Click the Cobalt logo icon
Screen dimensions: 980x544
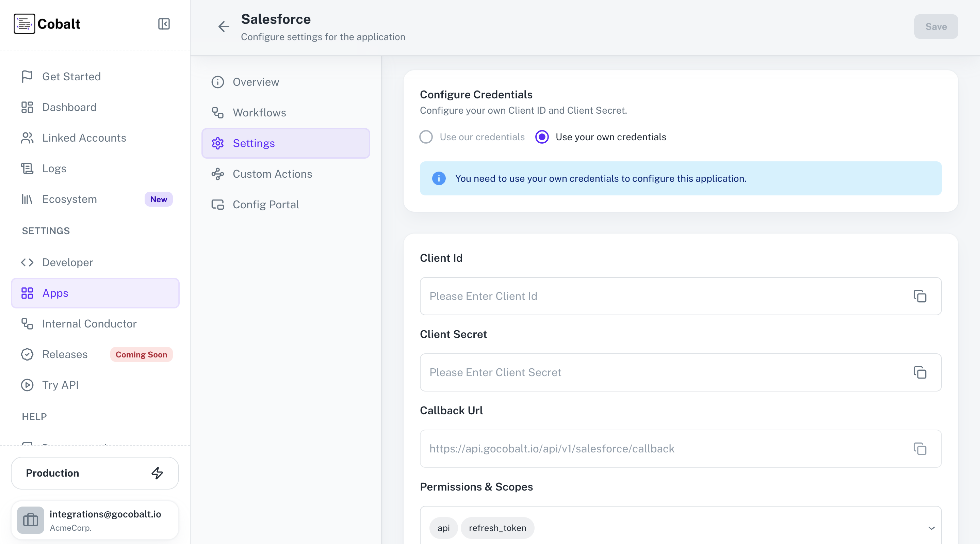coord(24,23)
